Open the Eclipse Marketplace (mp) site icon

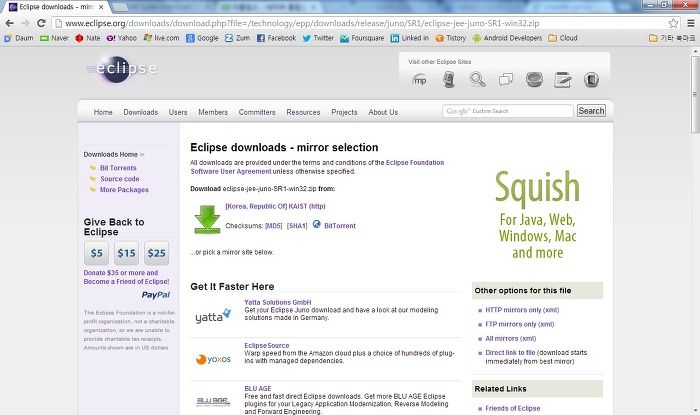(420, 80)
